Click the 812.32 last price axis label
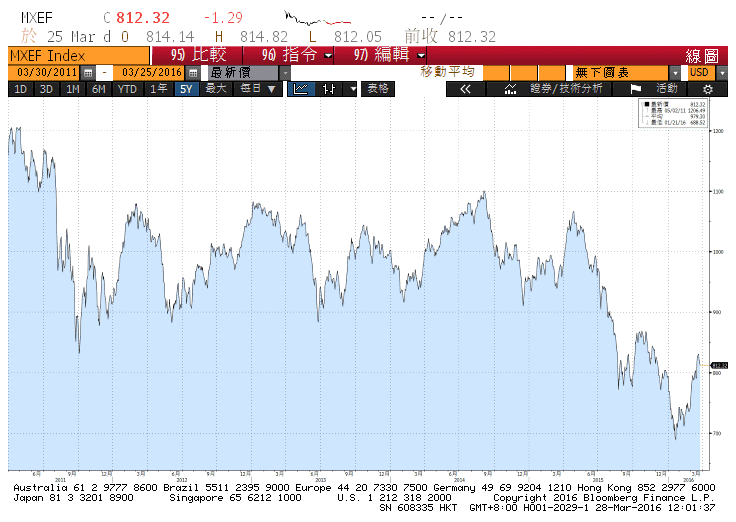The width and height of the screenshot is (736, 522). tap(720, 365)
